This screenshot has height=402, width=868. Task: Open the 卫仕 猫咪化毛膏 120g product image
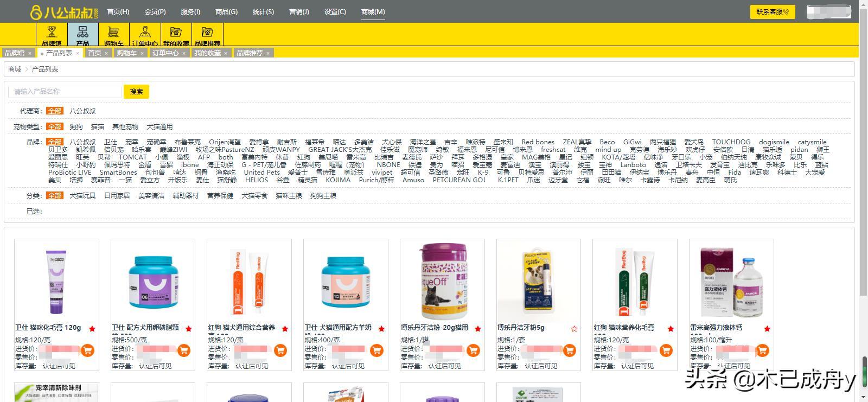56,282
